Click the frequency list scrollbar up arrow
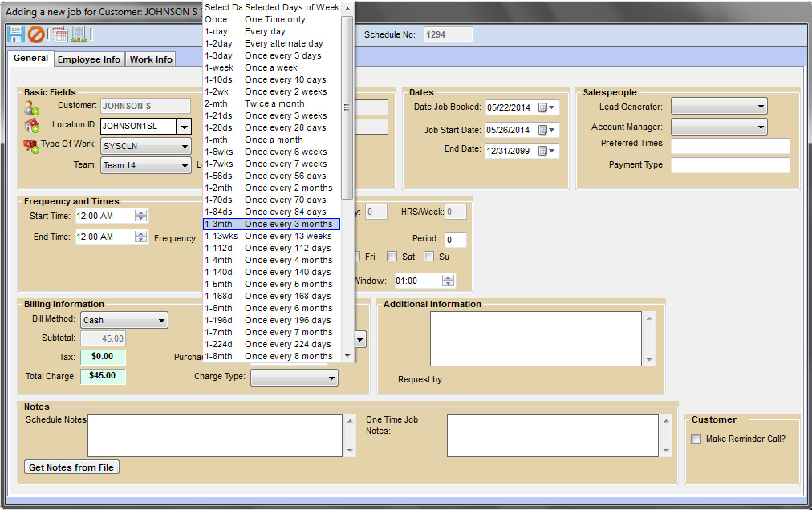 point(347,8)
